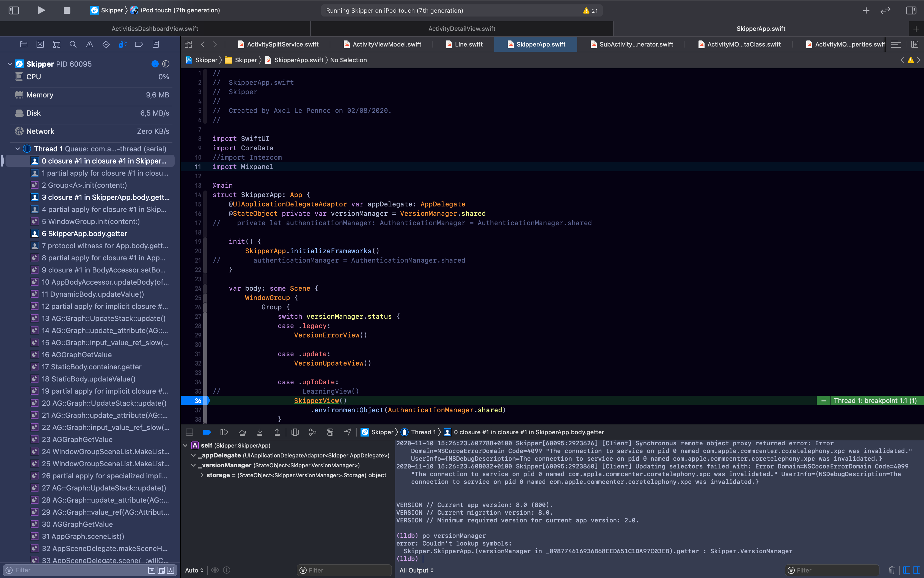Click the variable info icon
924x578 pixels.
tap(227, 570)
